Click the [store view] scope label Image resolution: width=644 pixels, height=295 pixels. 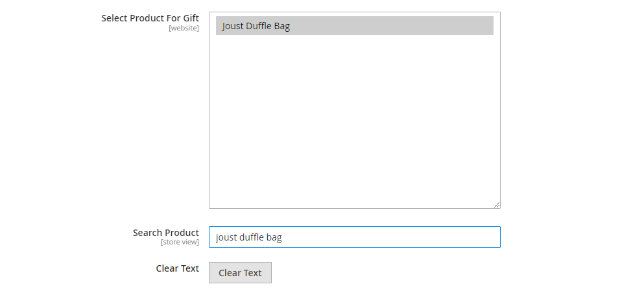pyautogui.click(x=180, y=242)
